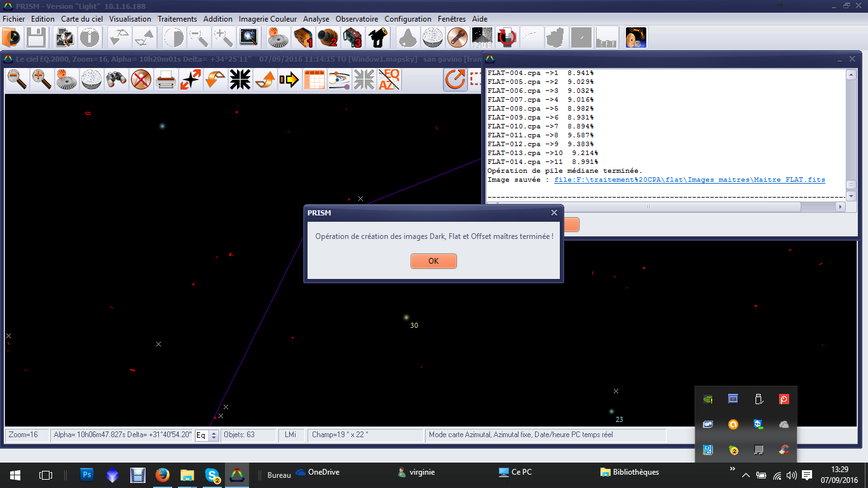This screenshot has height=488, width=868.
Task: Open the saved Maitre FLAT.fits file link
Action: [x=689, y=180]
